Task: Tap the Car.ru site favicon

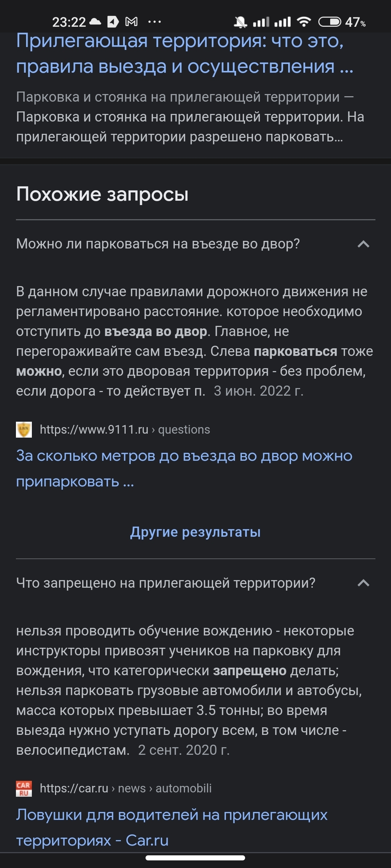Action: 24,788
